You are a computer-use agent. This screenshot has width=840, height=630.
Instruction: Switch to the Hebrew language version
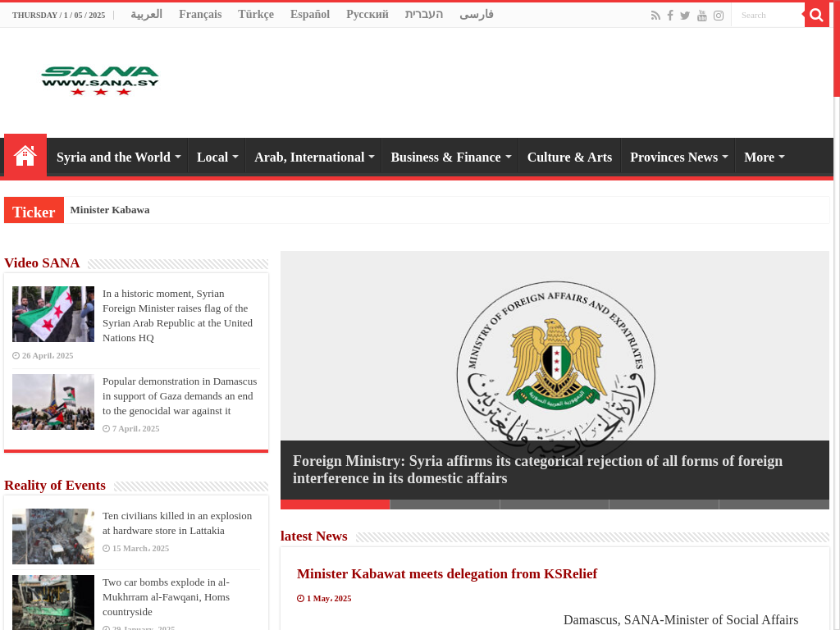point(424,15)
